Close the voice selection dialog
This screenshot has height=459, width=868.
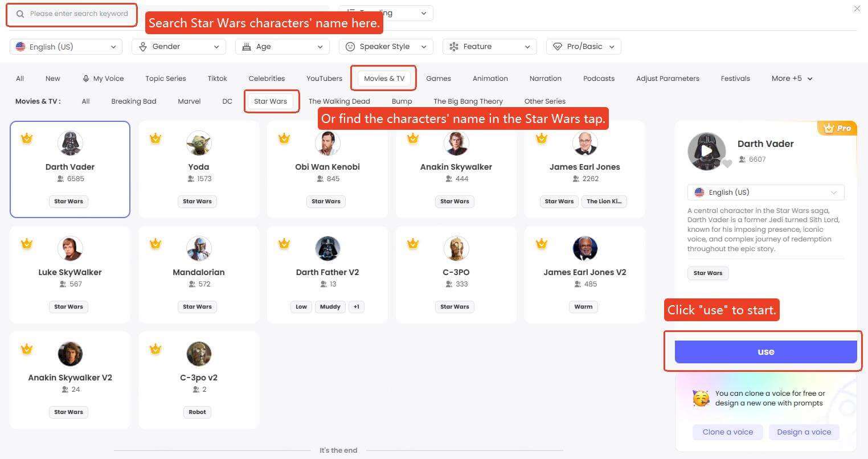(857, 9)
